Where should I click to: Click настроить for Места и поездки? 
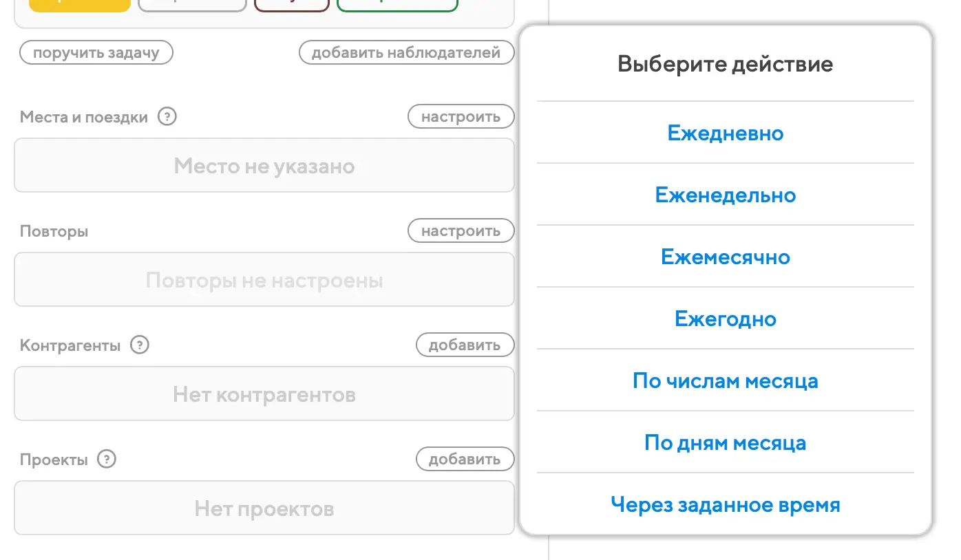coord(461,116)
